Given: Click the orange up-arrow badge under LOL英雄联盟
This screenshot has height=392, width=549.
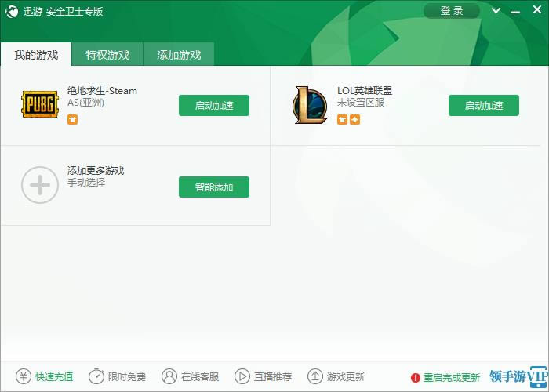Looking at the screenshot, I should pyautogui.click(x=354, y=120).
